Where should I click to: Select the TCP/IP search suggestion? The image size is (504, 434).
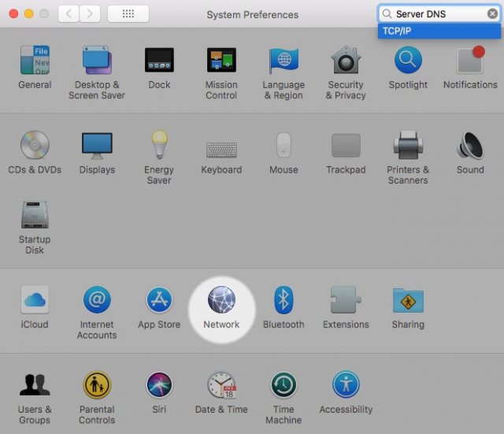click(x=439, y=31)
